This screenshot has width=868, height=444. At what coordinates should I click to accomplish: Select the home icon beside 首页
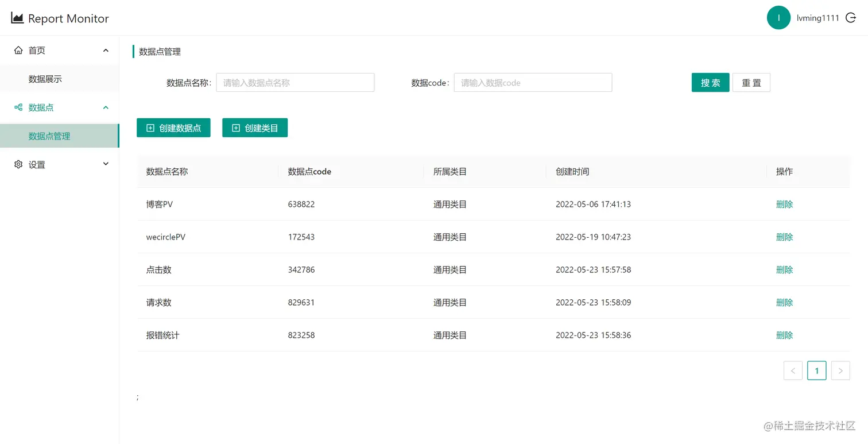(18, 50)
